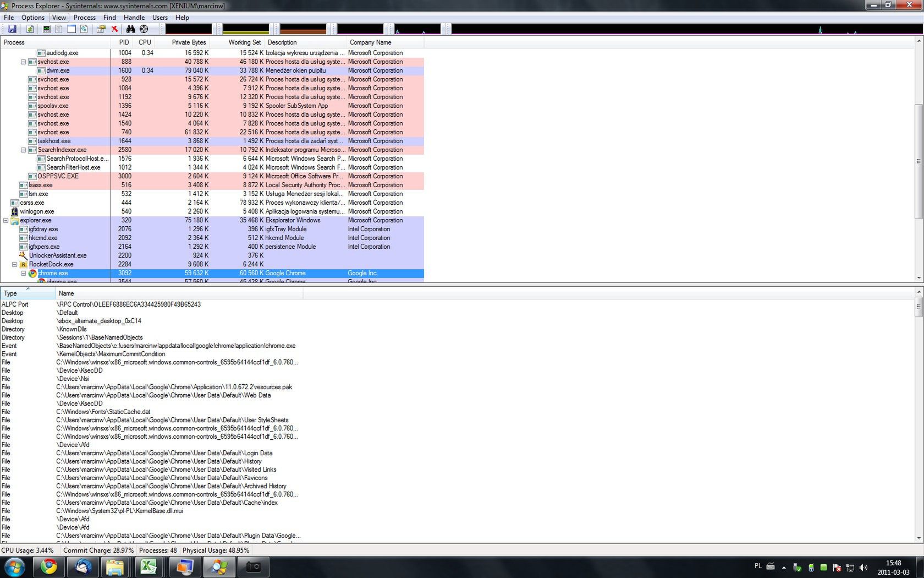Open the Help menu

pyautogui.click(x=182, y=18)
